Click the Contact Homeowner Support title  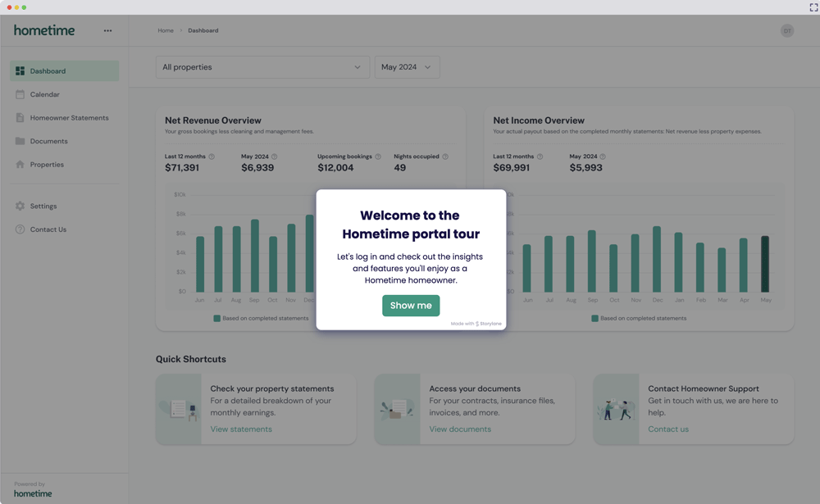704,388
